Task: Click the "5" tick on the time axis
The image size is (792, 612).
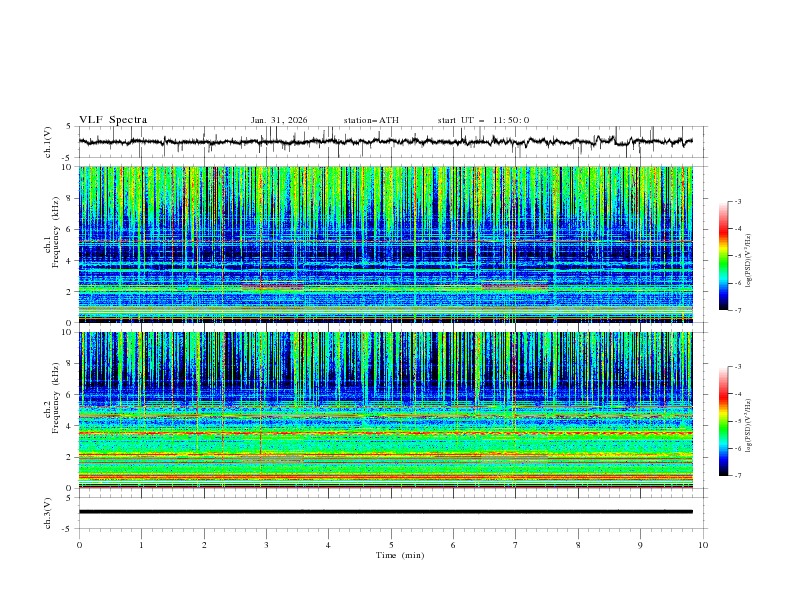Action: [x=391, y=545]
